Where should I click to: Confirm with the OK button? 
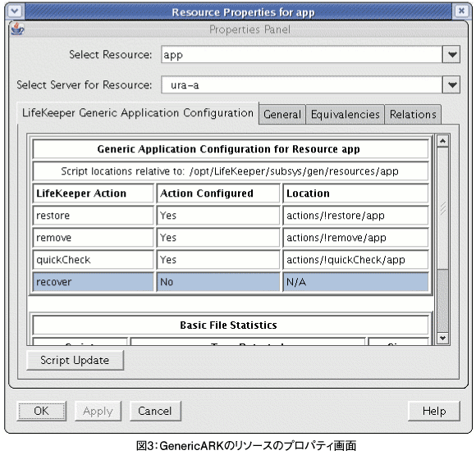tap(41, 411)
